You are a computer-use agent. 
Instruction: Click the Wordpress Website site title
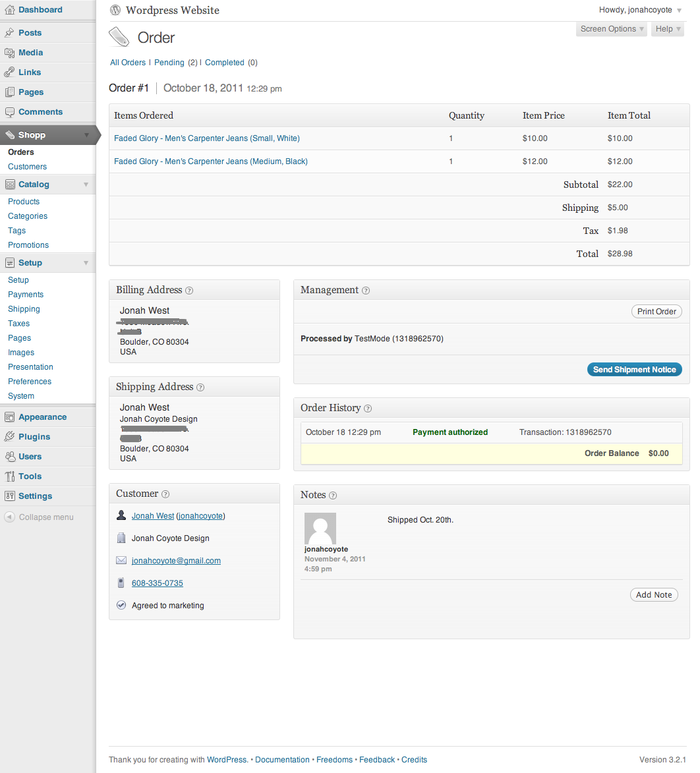pos(173,11)
